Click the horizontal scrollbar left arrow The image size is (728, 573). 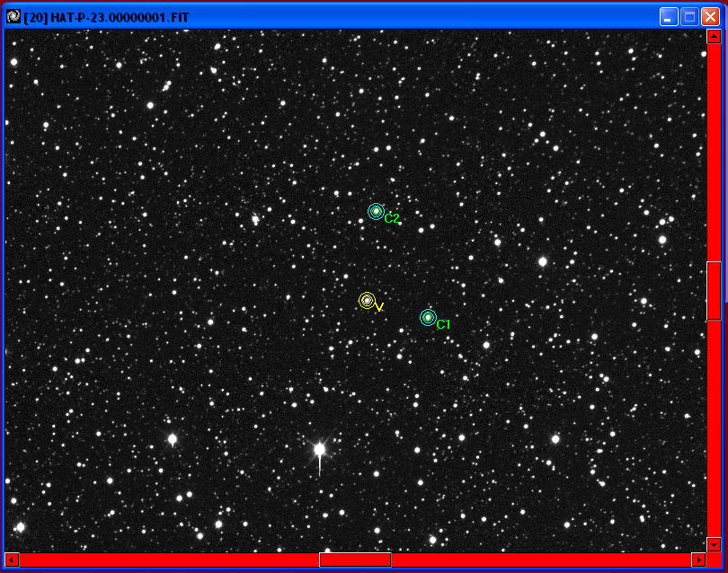[12, 560]
